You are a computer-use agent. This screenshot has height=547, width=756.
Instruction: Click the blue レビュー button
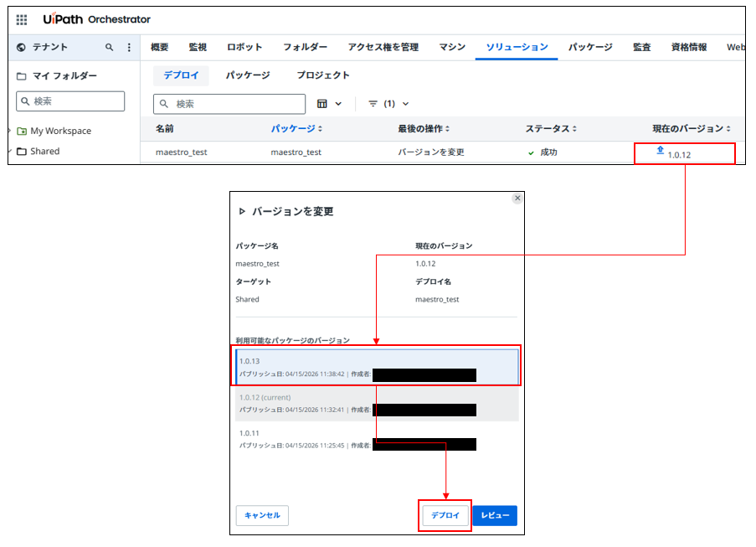click(x=495, y=515)
